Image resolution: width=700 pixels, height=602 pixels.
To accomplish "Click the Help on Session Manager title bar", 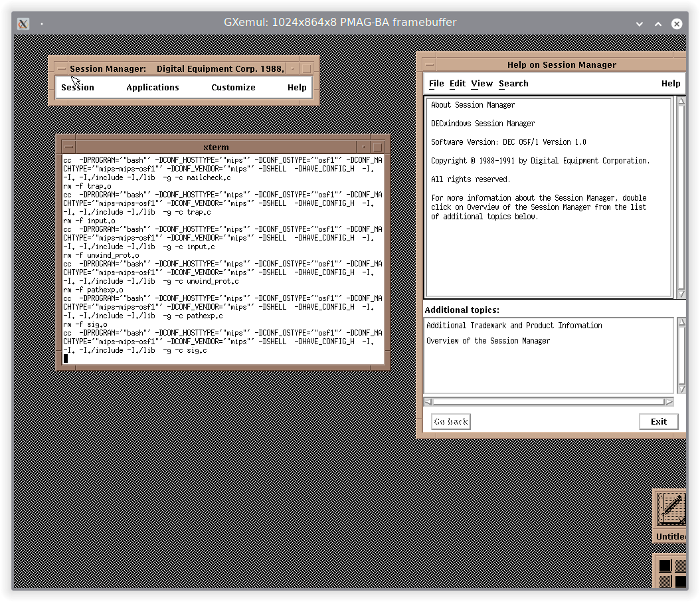I will tap(562, 64).
